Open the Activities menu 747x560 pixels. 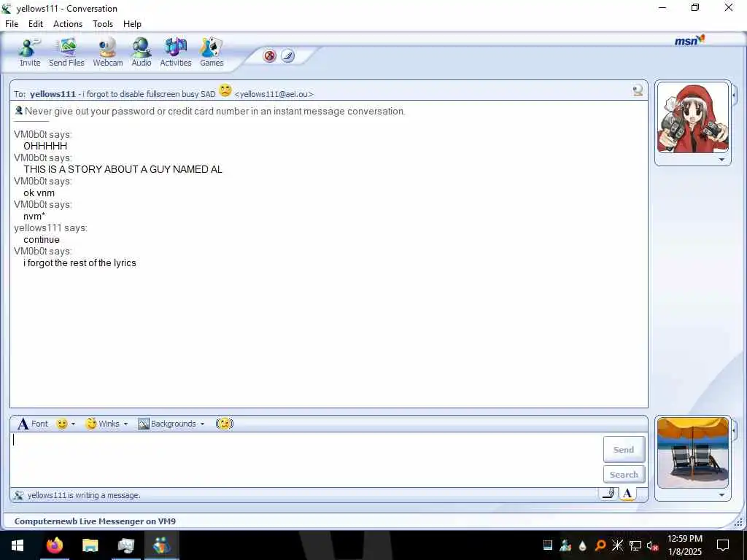click(x=175, y=52)
